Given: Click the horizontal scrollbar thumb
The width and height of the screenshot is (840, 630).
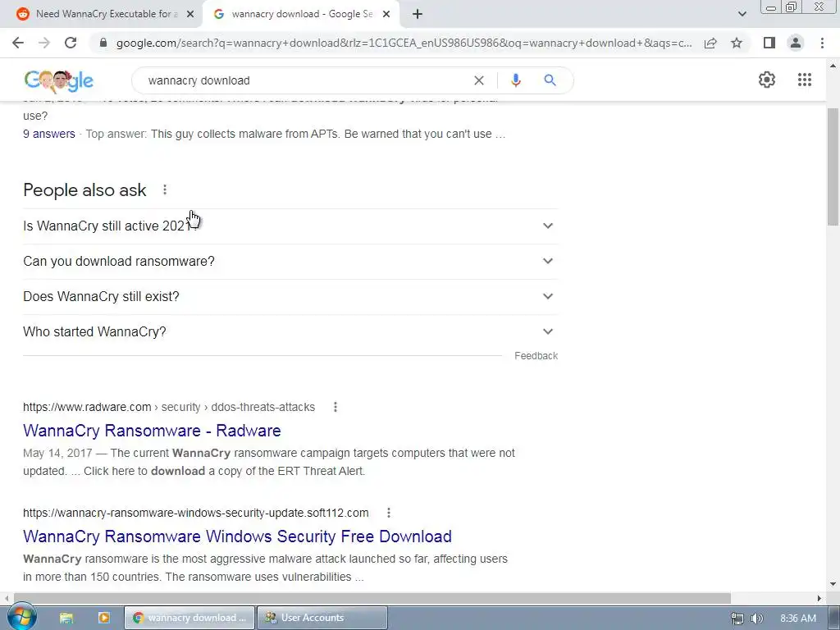Looking at the screenshot, I should click(x=372, y=598).
